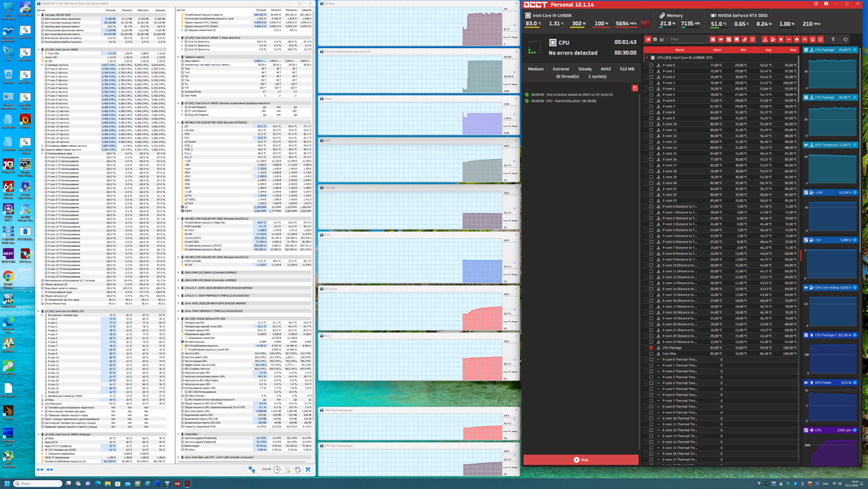This screenshot has width=868, height=489.
Task: Toggle the GPU sensor filter icon in OCCT
Action: [721, 39]
